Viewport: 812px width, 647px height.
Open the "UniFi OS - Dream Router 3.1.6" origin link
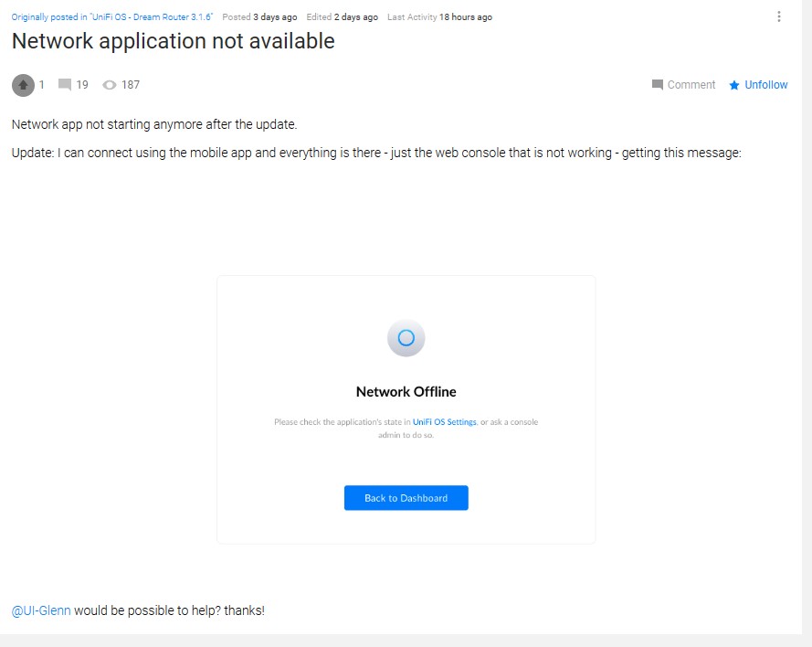coord(111,17)
